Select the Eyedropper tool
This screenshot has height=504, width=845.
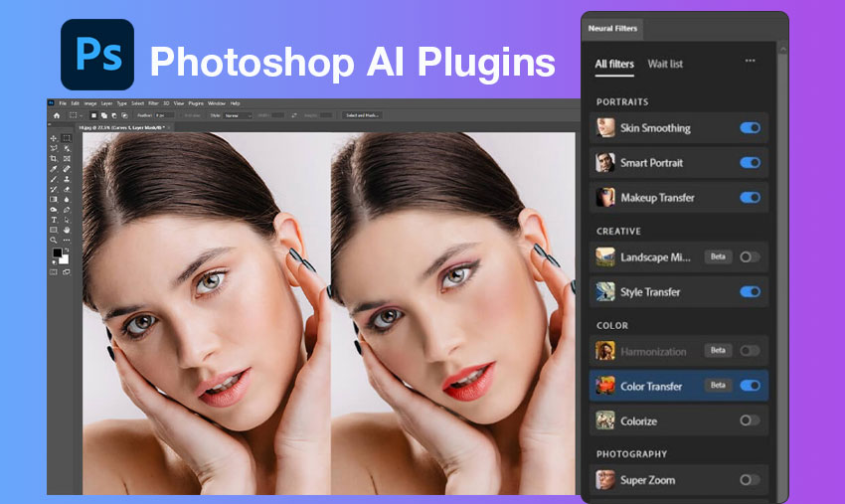(x=54, y=169)
